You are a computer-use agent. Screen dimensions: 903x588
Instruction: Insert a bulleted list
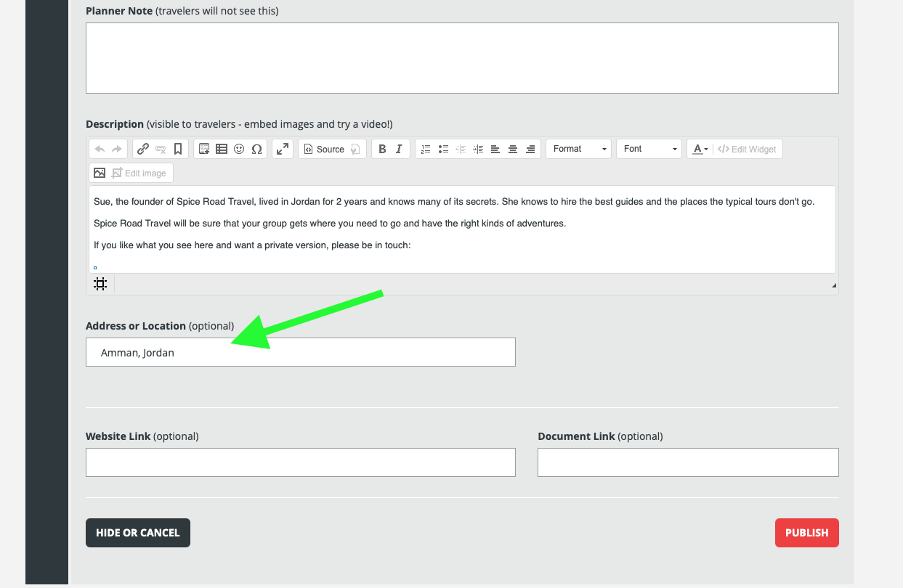pos(443,149)
